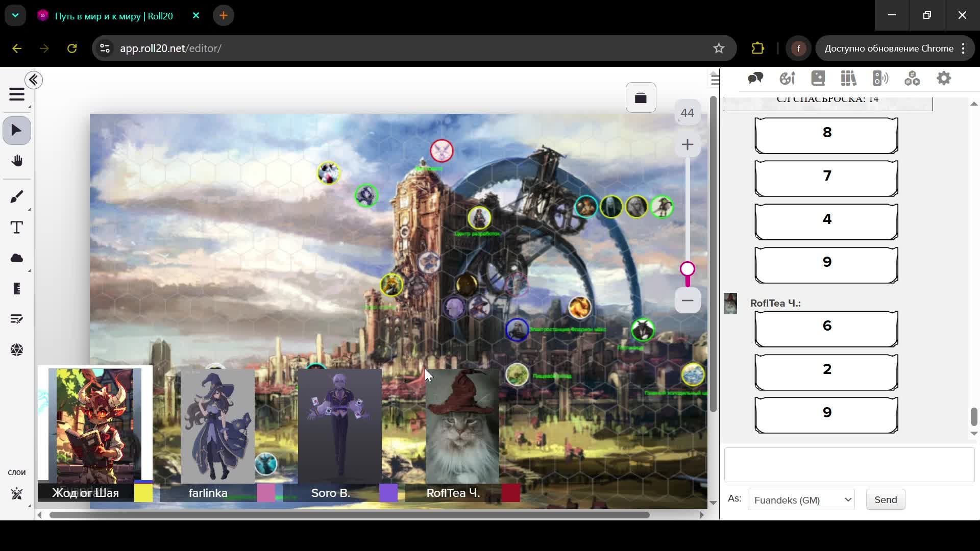The height and width of the screenshot is (551, 980).
Task: Click the zoom slider handle
Action: click(x=687, y=269)
